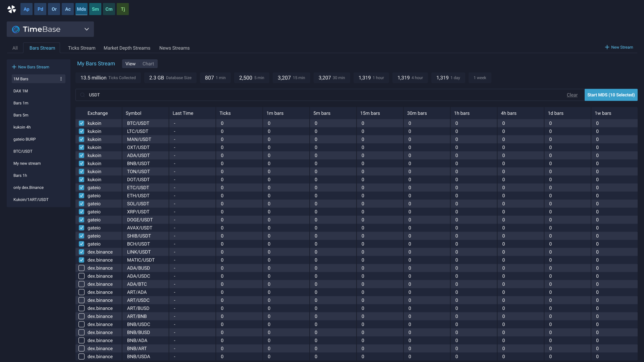Screen dimensions: 644x362
Task: Switch to the Chart view toggle
Action: coord(148,64)
